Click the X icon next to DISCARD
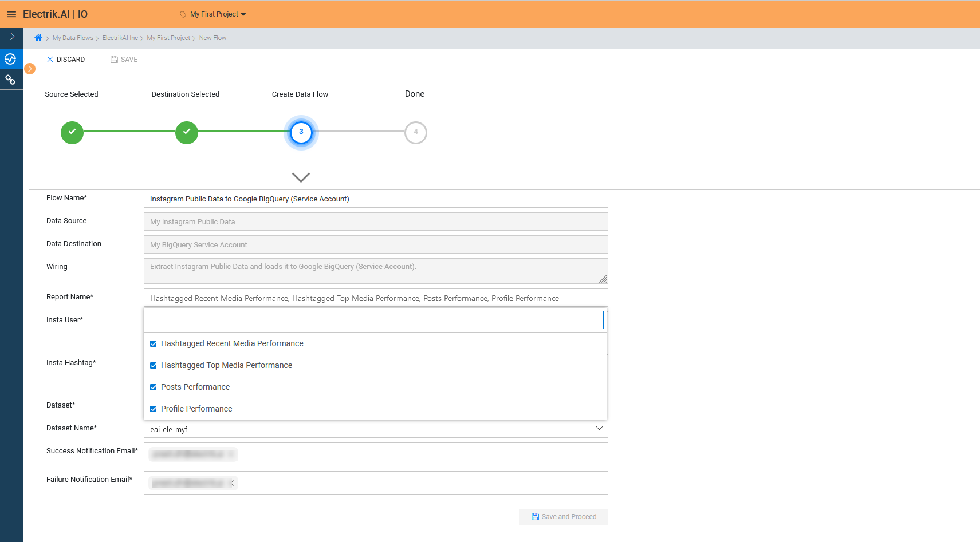This screenshot has width=980, height=542. point(50,59)
